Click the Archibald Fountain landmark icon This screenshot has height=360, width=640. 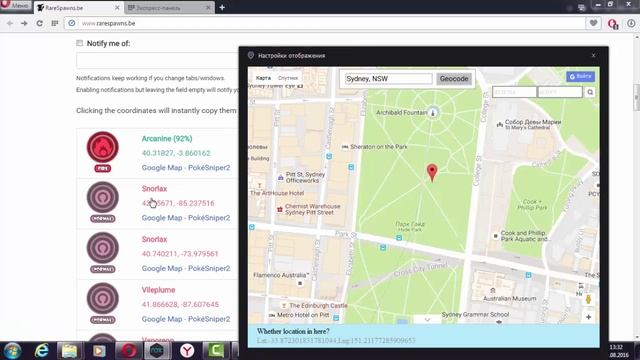(433, 112)
